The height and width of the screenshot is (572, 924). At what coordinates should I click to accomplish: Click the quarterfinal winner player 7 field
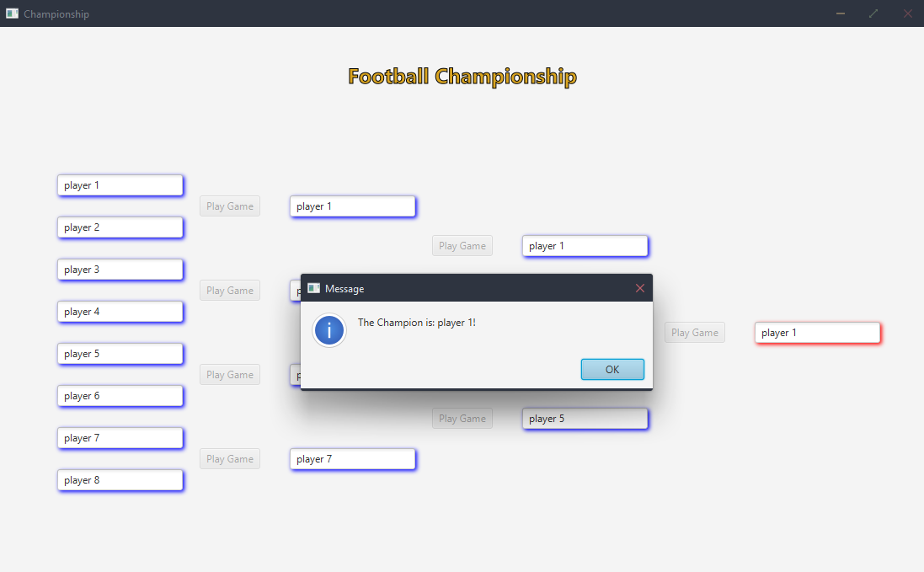352,459
